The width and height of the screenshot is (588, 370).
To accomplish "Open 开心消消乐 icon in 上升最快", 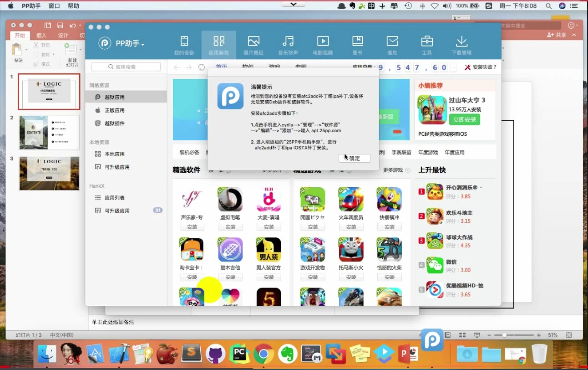I will click(x=435, y=192).
